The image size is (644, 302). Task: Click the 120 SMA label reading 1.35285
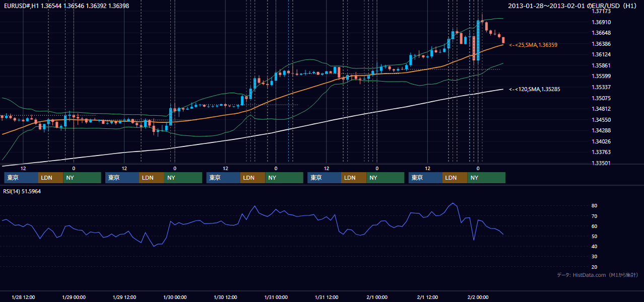tap(535, 89)
